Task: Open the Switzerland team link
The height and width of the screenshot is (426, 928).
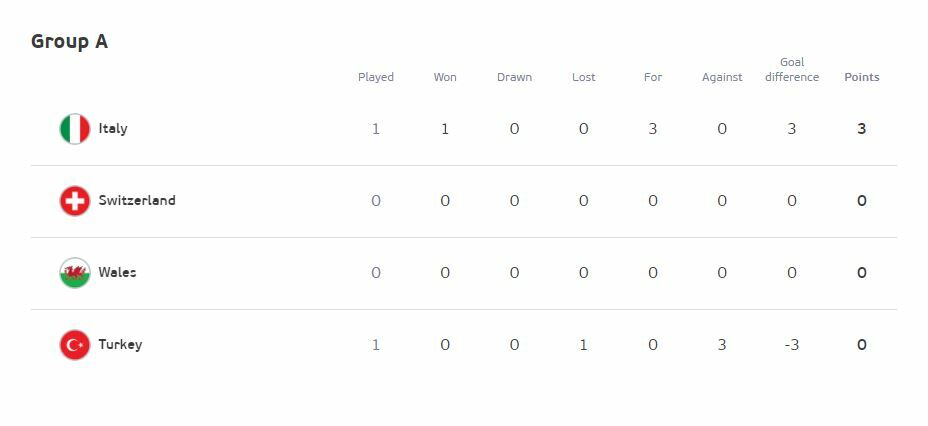Action: (x=137, y=201)
